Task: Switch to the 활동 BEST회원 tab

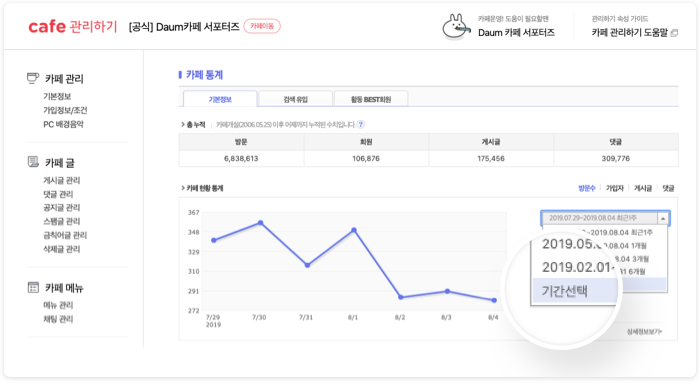Action: click(x=371, y=99)
